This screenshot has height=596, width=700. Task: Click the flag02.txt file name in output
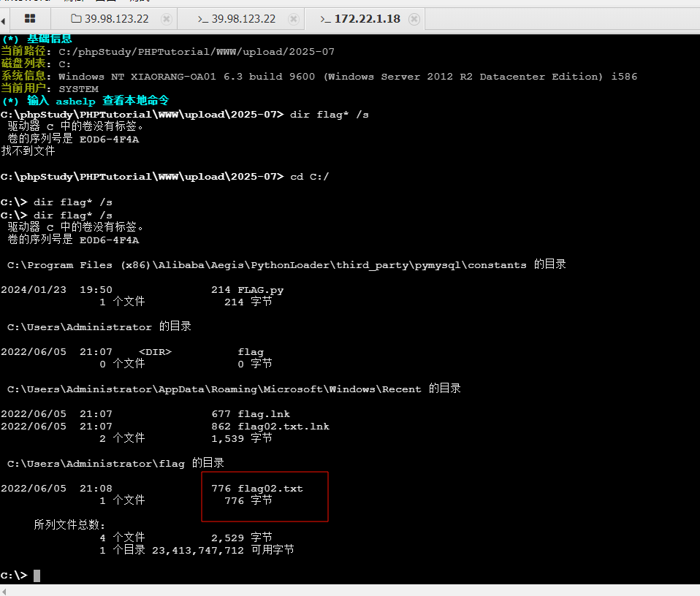pyautogui.click(x=270, y=489)
